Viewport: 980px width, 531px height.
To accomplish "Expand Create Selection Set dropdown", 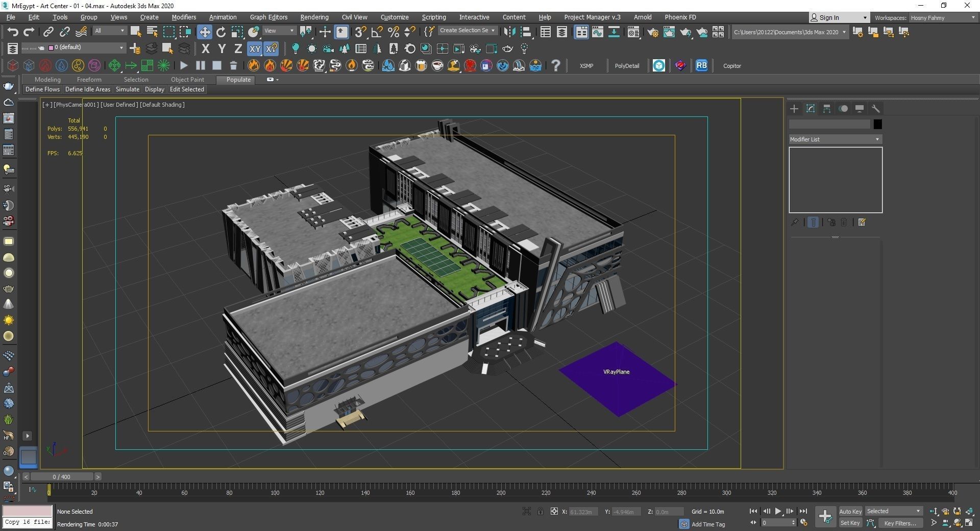I will (468, 30).
